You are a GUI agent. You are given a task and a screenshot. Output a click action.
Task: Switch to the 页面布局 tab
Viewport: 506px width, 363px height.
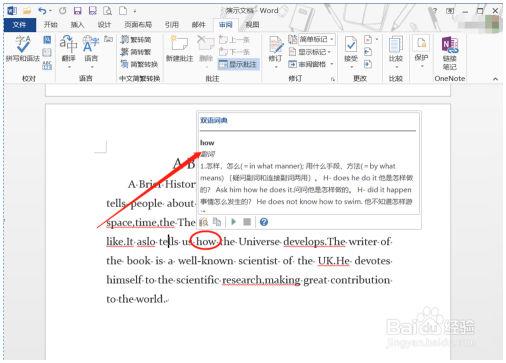pyautogui.click(x=138, y=25)
